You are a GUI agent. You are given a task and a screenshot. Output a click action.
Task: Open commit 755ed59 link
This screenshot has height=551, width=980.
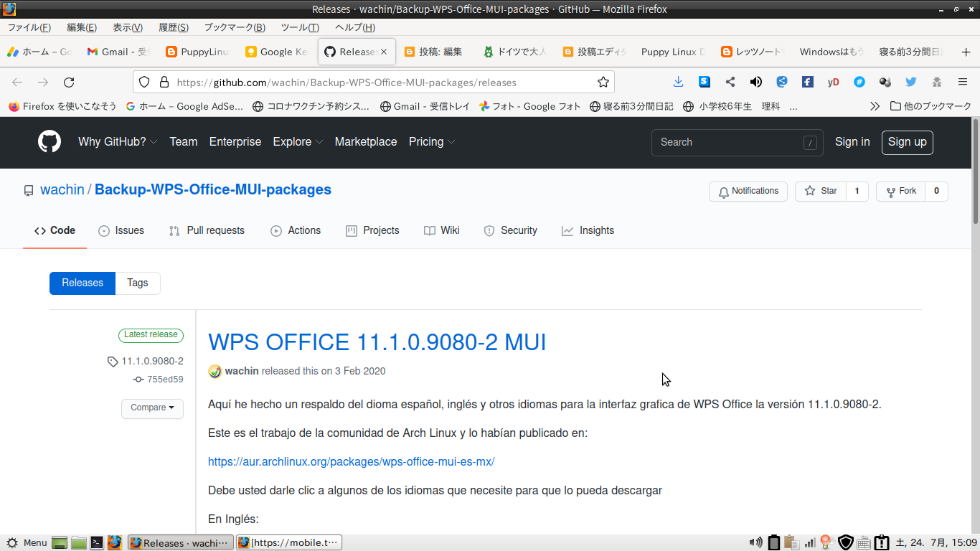pyautogui.click(x=159, y=380)
